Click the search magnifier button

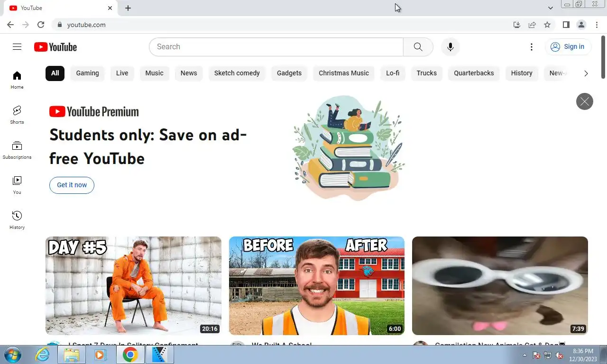point(418,47)
